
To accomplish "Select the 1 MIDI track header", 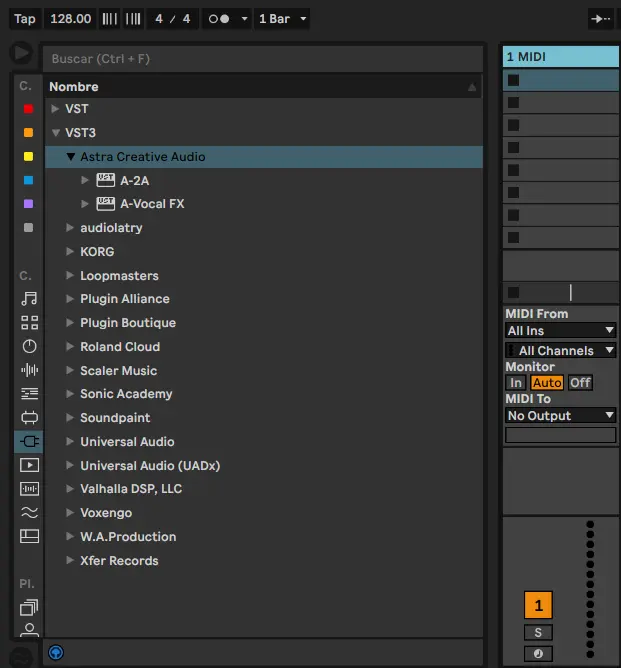I will (x=561, y=57).
